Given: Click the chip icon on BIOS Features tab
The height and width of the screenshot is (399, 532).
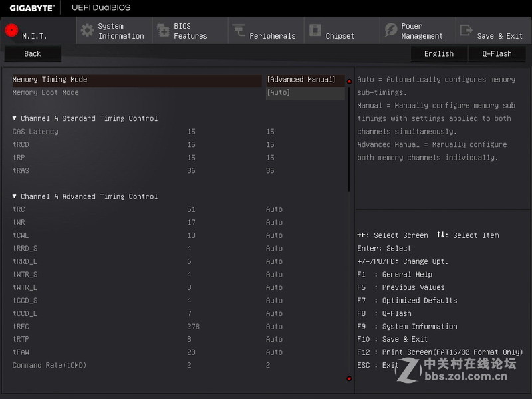Looking at the screenshot, I should coord(164,30).
